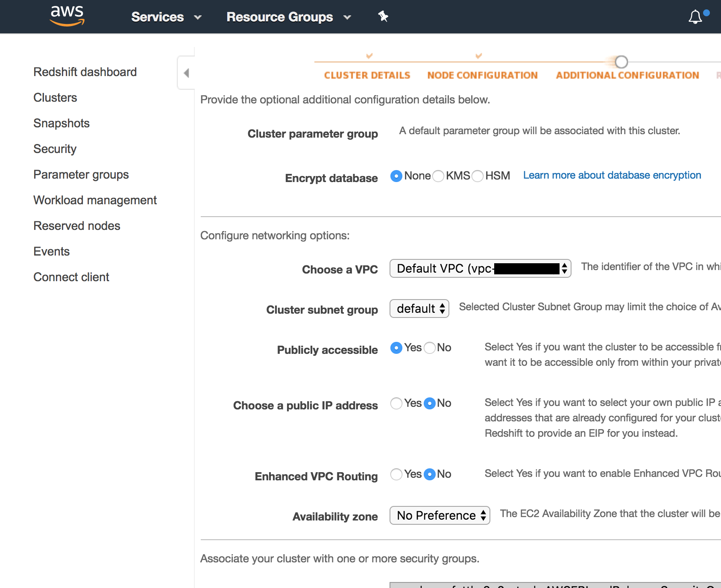The image size is (721, 588).
Task: Open the Services menu
Action: [x=166, y=17]
